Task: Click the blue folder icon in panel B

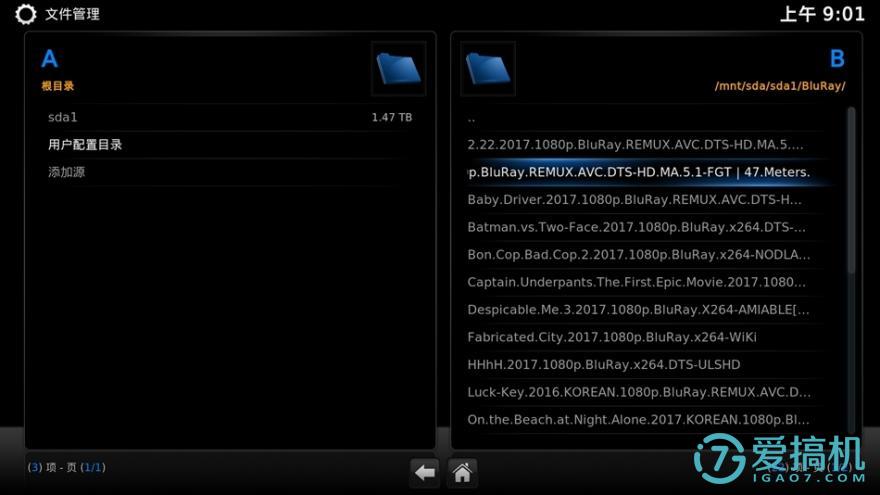Action: [x=488, y=68]
